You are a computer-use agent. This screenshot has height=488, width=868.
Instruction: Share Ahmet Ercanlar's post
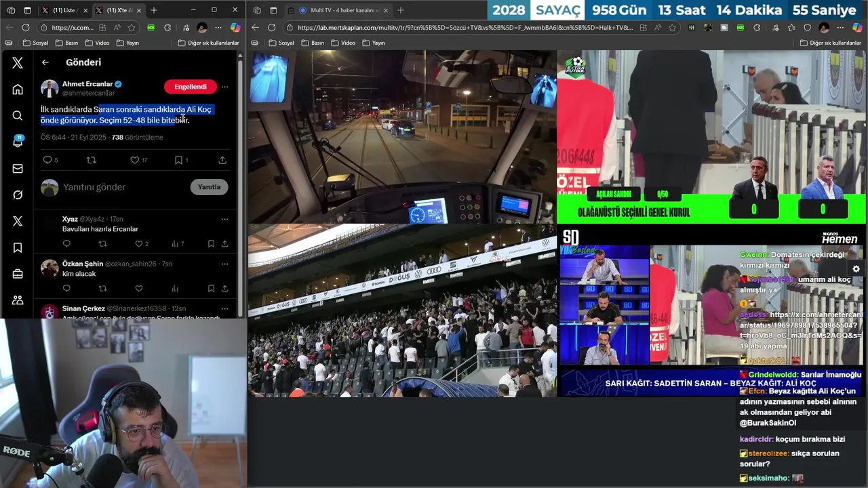(222, 160)
